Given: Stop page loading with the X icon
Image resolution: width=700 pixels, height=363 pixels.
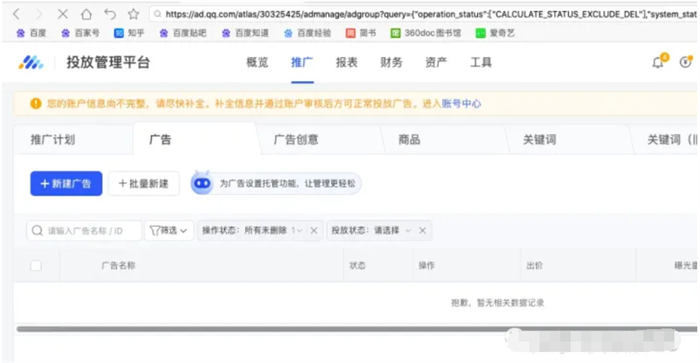Looking at the screenshot, I should pyautogui.click(x=62, y=14).
